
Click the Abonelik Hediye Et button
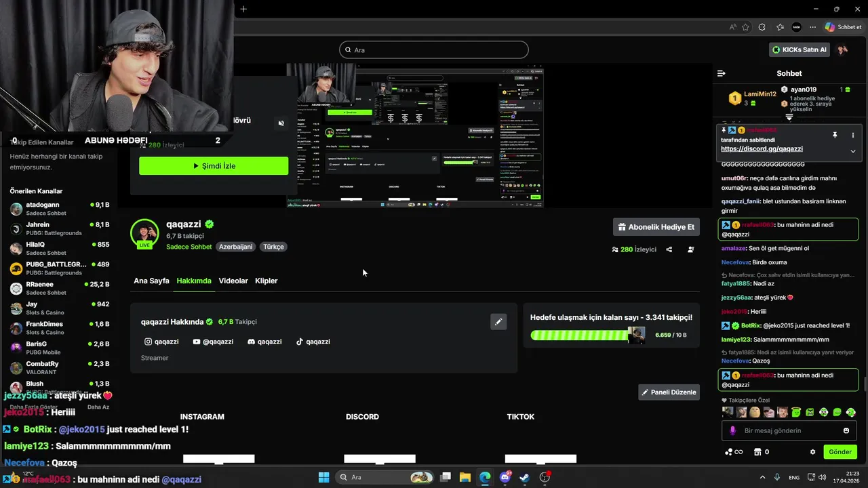coord(656,227)
